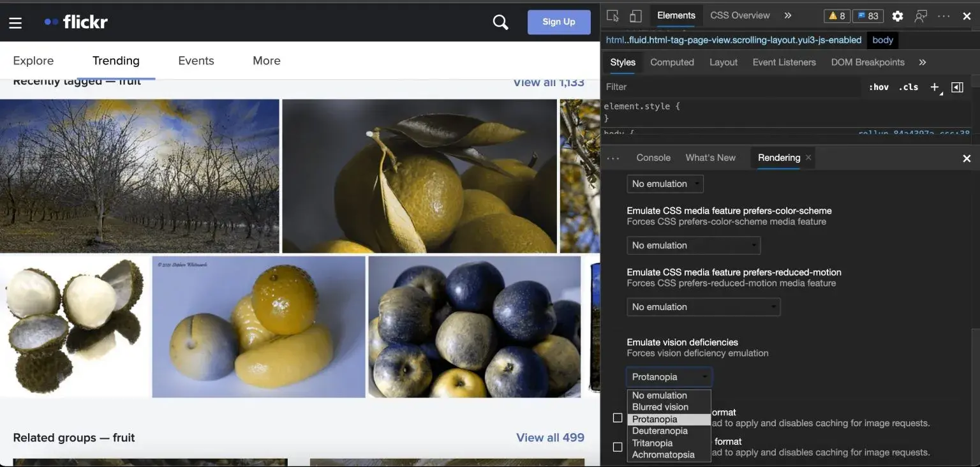Close the Rendering tab
980x467 pixels.
pos(808,158)
